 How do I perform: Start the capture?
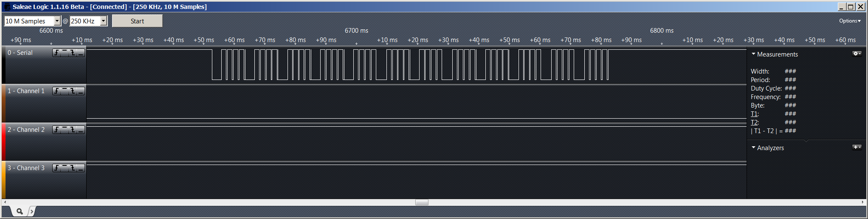137,21
